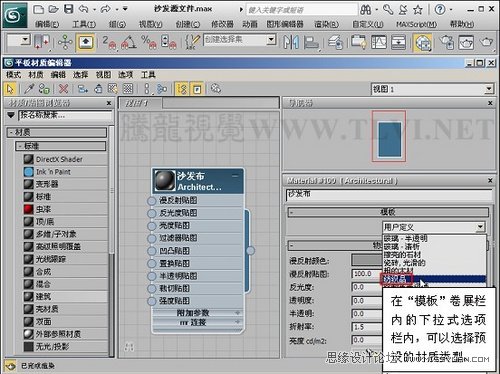This screenshot has width=500, height=374.
Task: Open the 渲染(R) menu
Action: [x=326, y=24]
